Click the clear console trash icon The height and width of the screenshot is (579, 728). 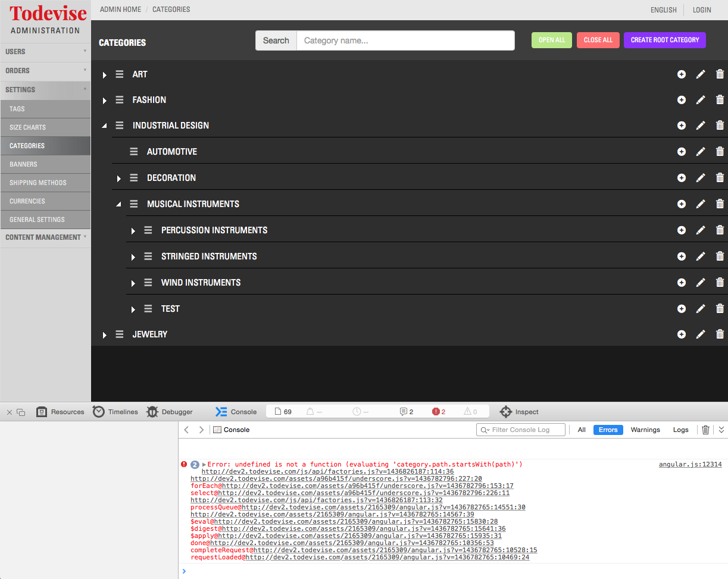click(x=706, y=430)
